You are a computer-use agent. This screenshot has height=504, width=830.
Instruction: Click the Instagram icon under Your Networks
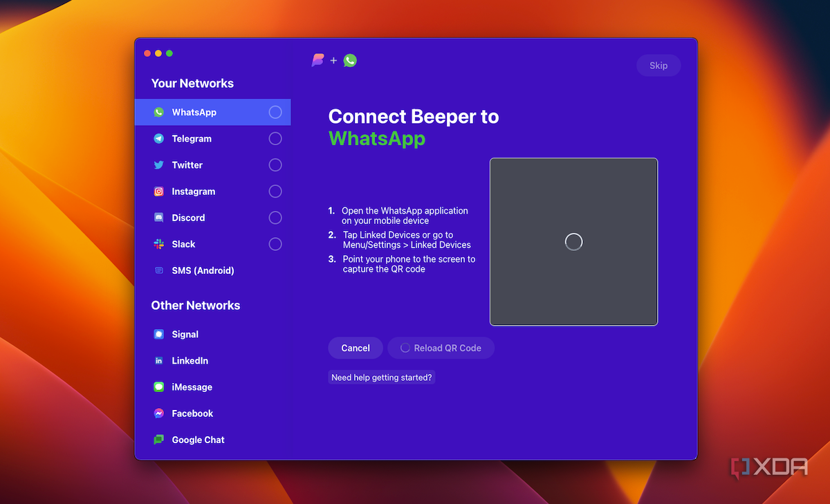pos(159,192)
